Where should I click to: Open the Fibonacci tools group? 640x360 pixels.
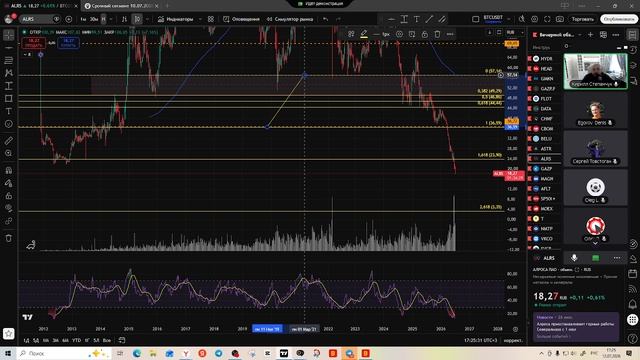tap(9, 60)
